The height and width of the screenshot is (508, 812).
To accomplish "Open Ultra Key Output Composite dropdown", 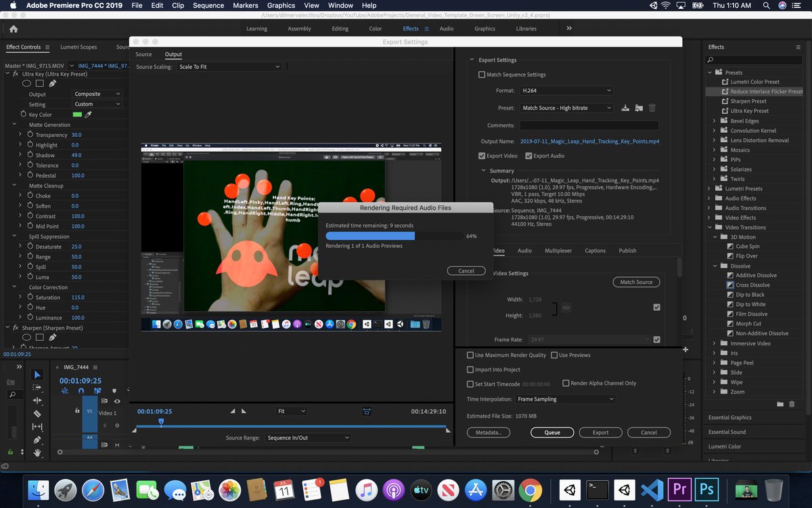I will (97, 94).
